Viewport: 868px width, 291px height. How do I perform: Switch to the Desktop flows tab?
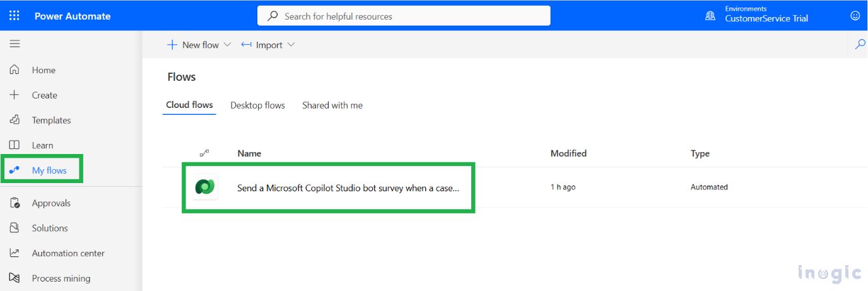257,105
